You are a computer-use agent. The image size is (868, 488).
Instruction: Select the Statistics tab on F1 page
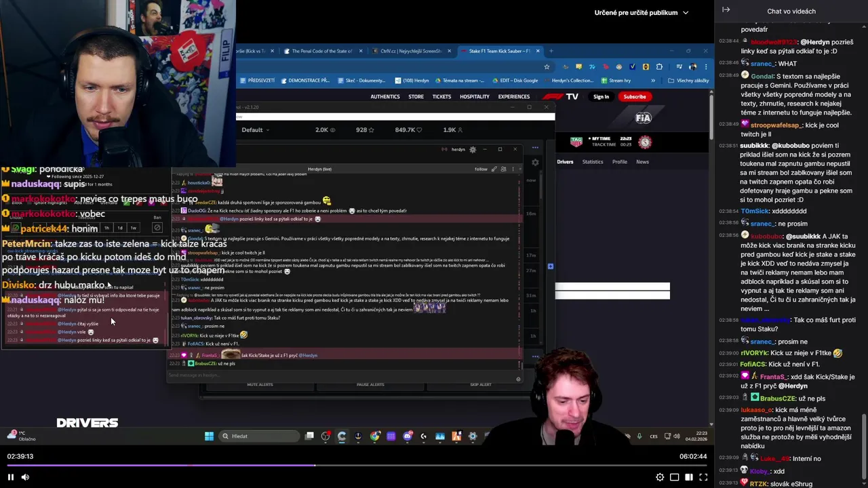click(593, 161)
